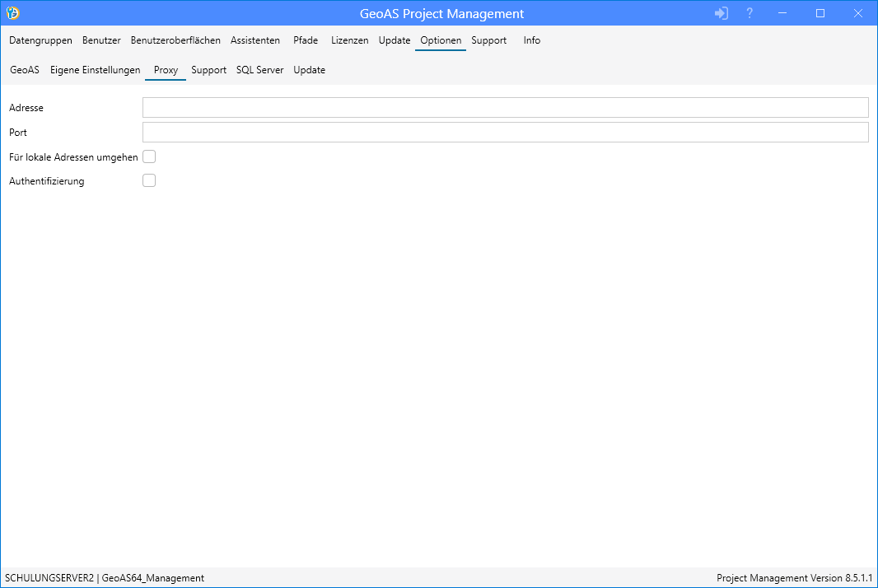
Task: Toggle the Authentifizierung checkbox
Action: 149,181
